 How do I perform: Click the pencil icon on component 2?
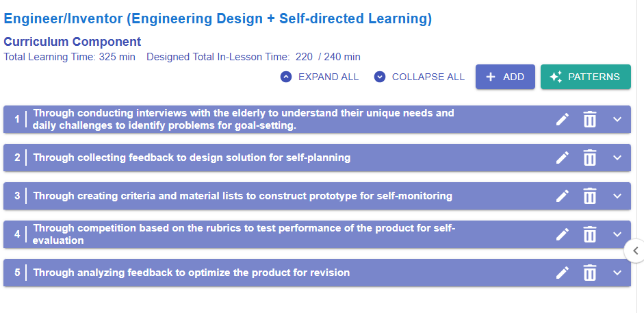tap(563, 158)
